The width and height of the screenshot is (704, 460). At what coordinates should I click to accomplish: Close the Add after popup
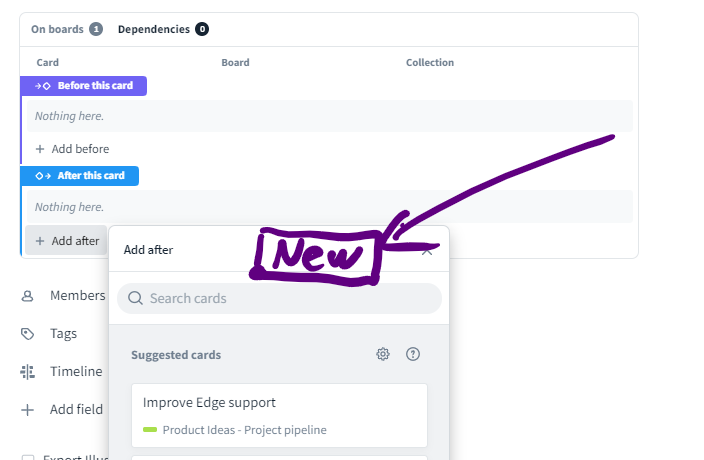coord(428,250)
